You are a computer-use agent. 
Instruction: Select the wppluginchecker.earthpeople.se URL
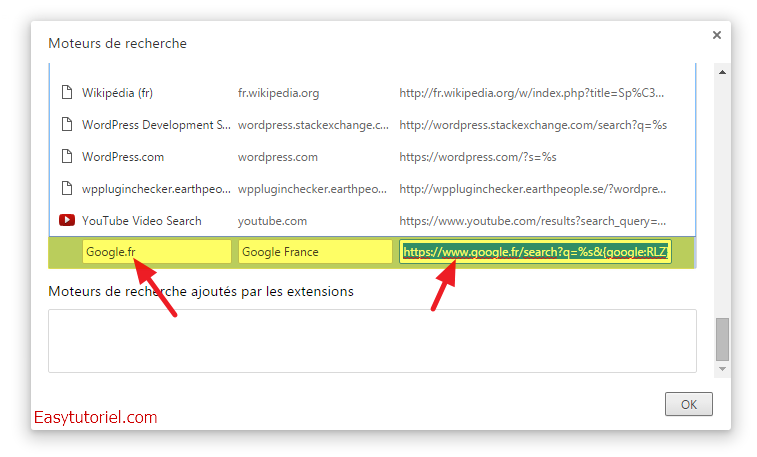pyautogui.click(x=533, y=189)
